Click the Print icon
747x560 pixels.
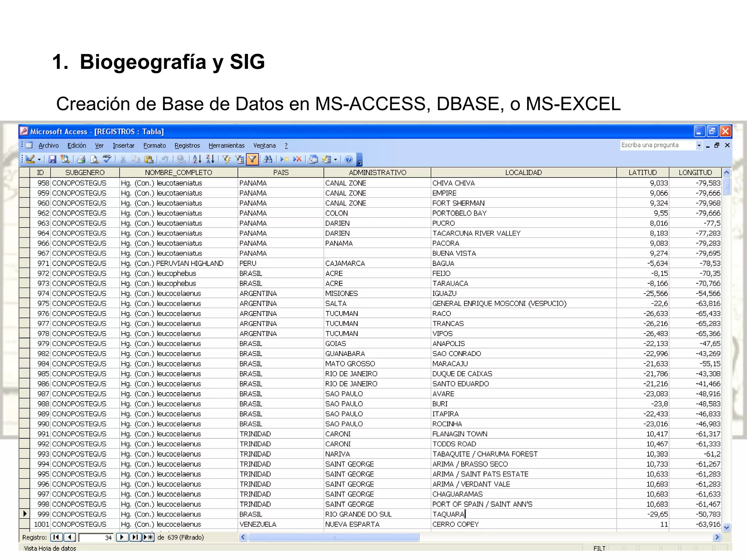click(81, 159)
